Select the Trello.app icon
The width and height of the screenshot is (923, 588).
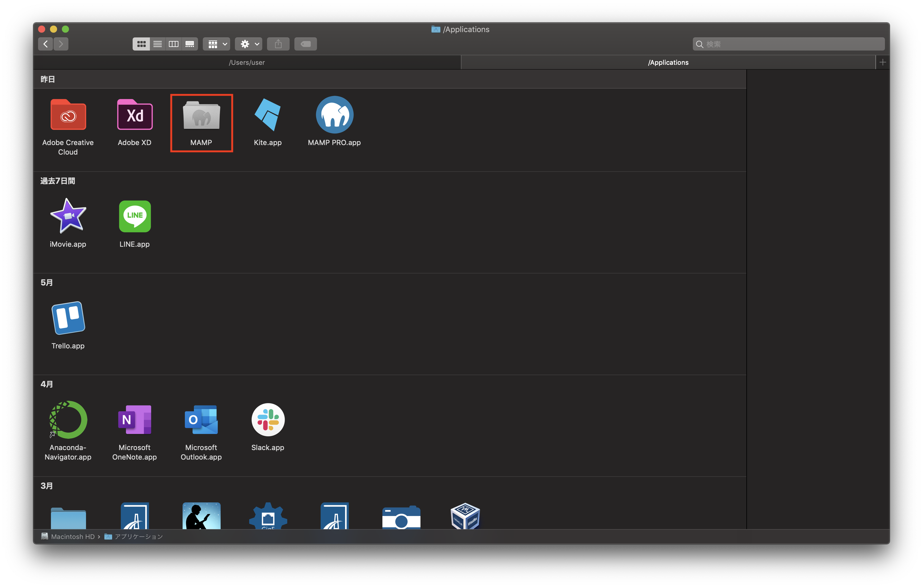click(x=68, y=318)
